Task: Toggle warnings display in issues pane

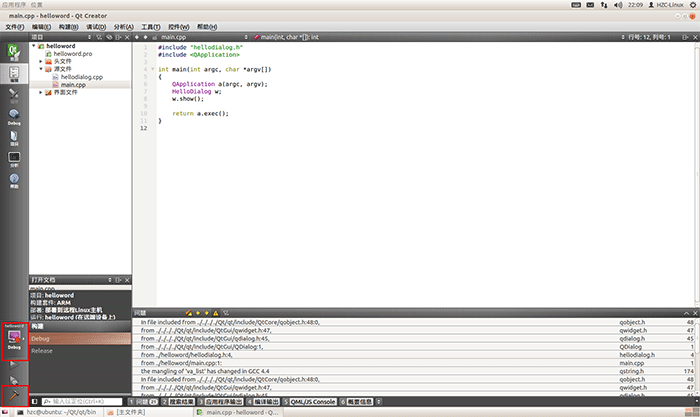Action: click(216, 313)
